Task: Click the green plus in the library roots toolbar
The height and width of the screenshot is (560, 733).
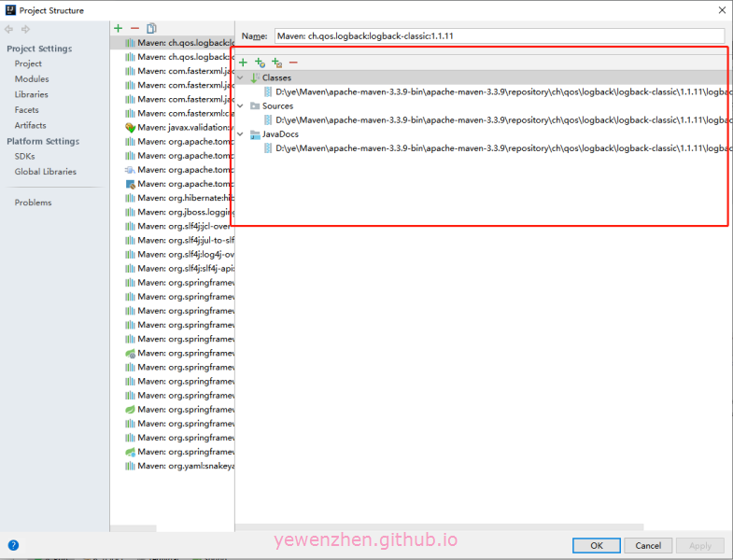Action: tap(243, 63)
